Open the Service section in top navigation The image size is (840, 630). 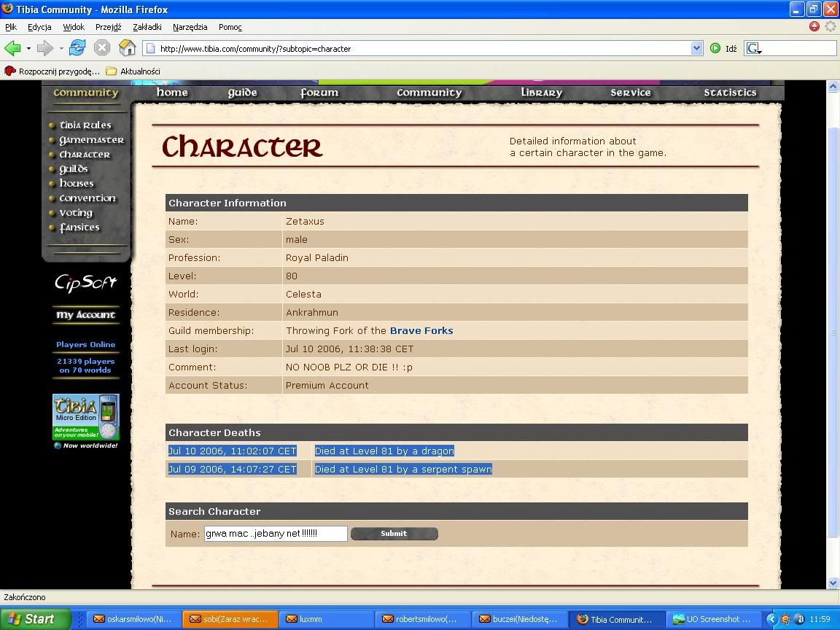tap(631, 93)
